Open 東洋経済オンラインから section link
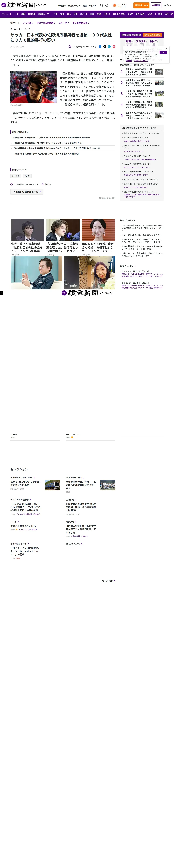The height and width of the screenshot is (868, 174). coord(23,477)
